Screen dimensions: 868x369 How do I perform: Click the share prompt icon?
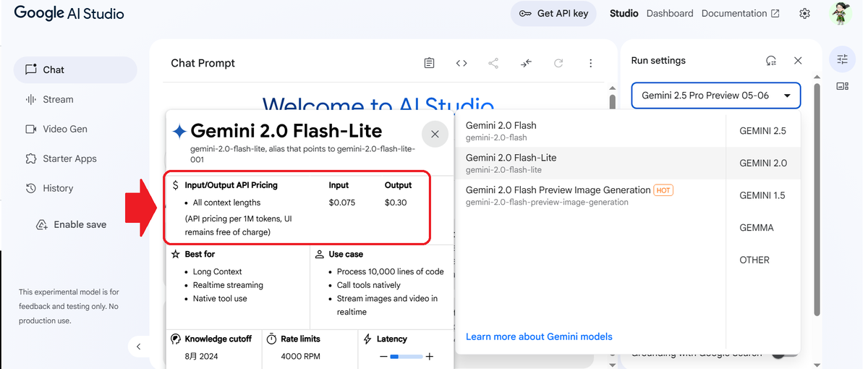pos(493,63)
